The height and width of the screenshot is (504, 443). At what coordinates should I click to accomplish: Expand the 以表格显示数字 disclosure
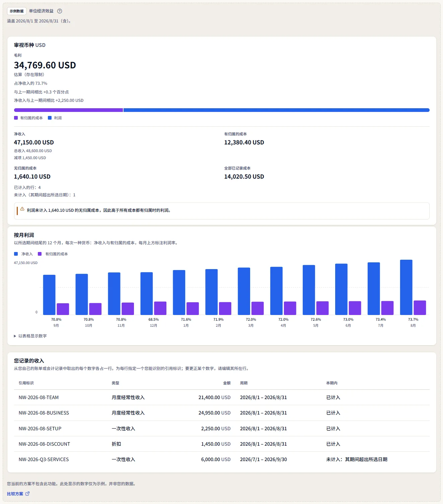coord(30,336)
